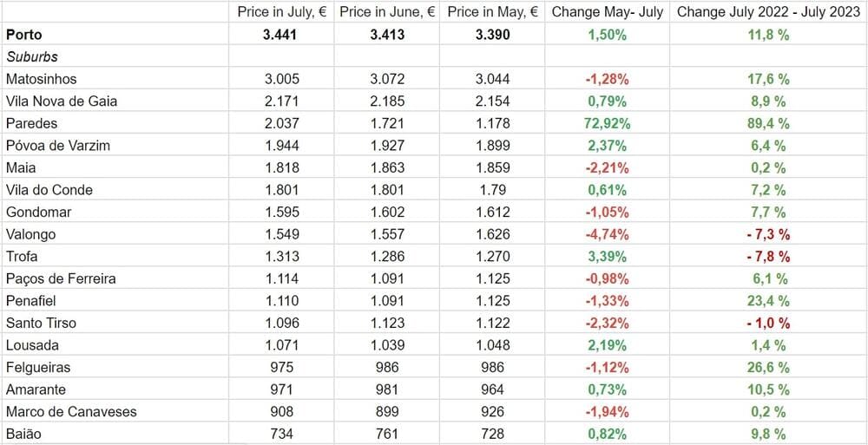
Task: Click the Price in May column header
Action: 492,12
